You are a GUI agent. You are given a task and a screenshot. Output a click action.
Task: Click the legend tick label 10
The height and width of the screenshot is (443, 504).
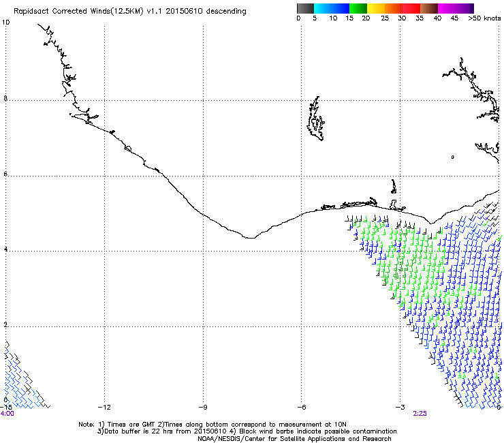point(333,18)
